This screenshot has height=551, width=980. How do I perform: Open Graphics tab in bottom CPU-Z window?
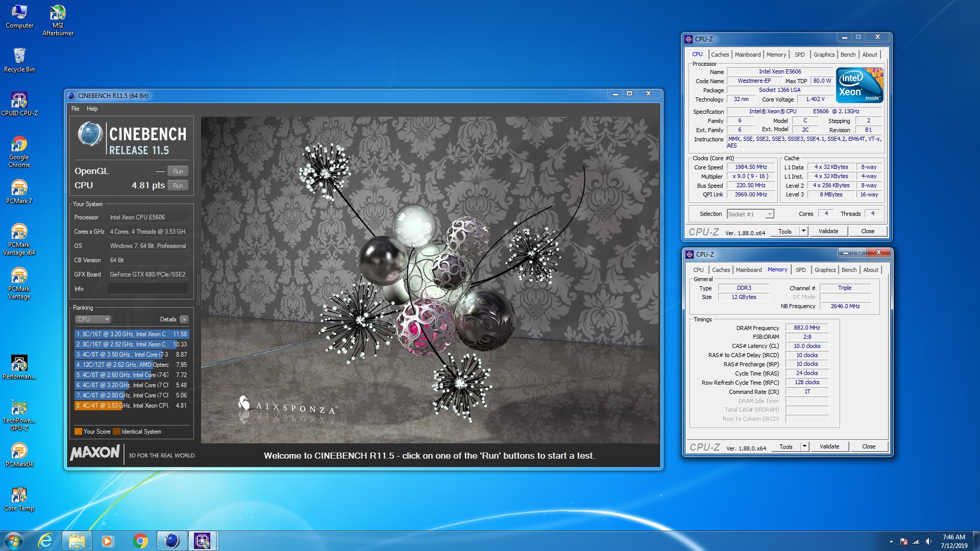click(x=825, y=270)
